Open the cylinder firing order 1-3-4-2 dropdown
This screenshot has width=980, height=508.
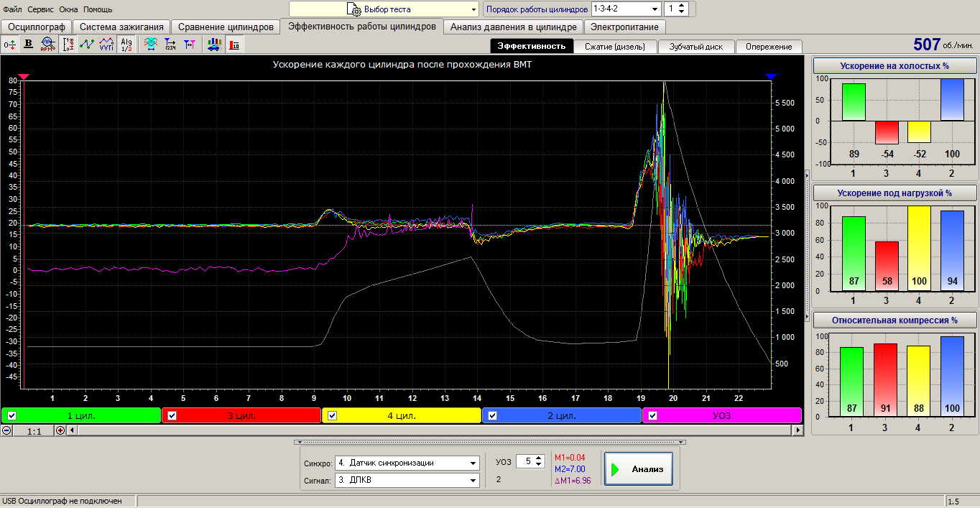(x=626, y=9)
